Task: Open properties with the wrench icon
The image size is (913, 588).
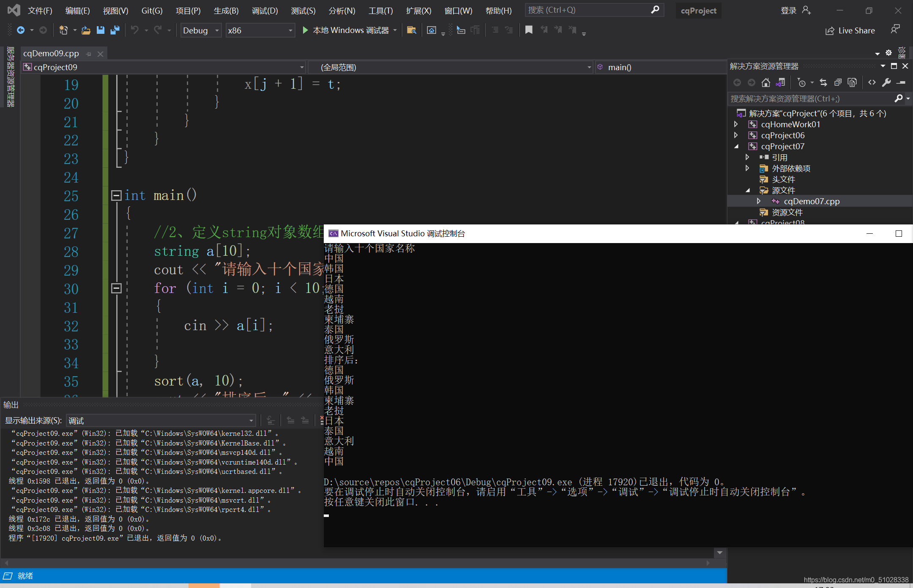Action: (x=886, y=82)
